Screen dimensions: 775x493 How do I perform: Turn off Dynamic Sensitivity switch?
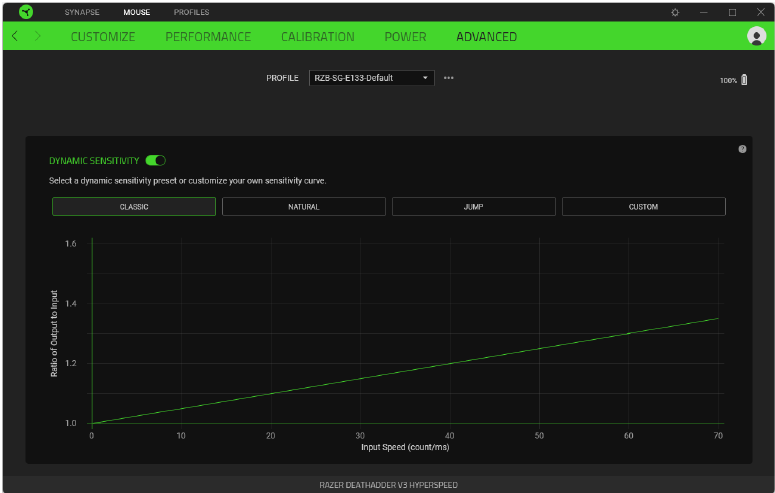[x=156, y=160]
